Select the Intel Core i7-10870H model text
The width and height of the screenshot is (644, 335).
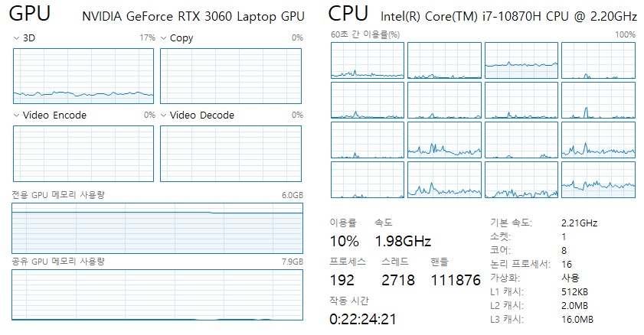[508, 16]
